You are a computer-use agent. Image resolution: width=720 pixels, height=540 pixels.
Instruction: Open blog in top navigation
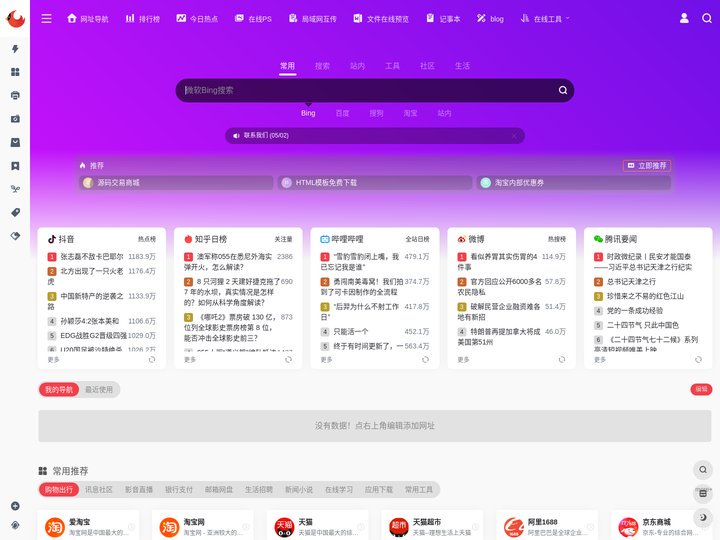click(x=490, y=19)
